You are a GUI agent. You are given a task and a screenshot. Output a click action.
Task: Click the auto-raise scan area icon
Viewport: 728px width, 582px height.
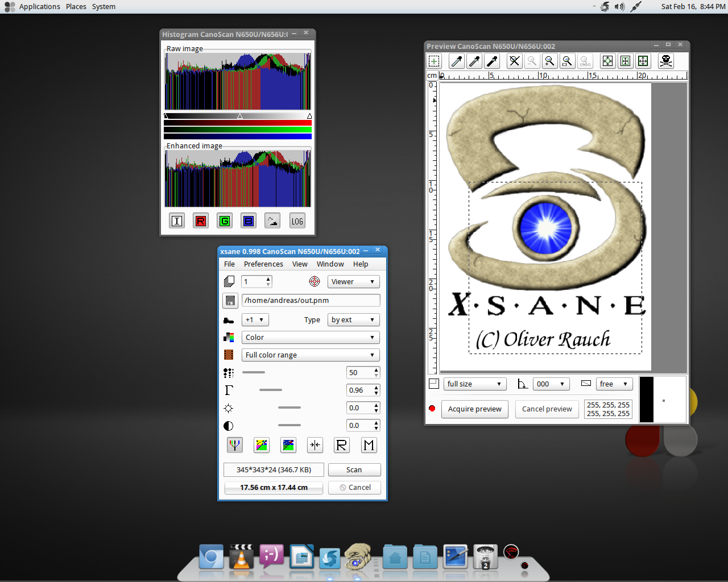[x=625, y=61]
